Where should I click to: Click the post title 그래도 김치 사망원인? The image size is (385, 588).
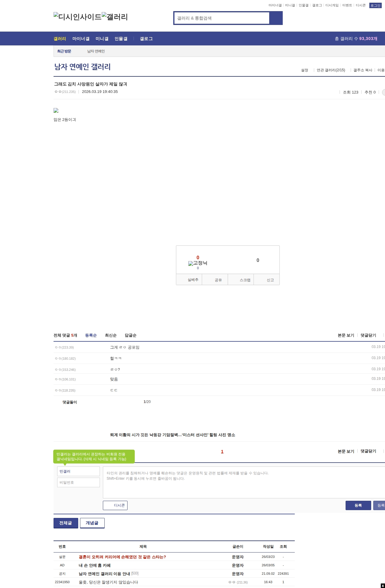pos(91,84)
